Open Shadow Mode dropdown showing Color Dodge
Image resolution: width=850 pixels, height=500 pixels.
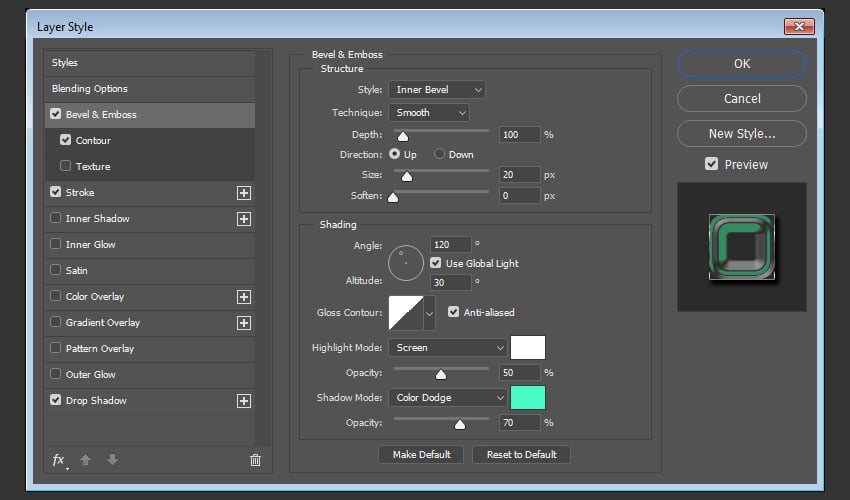(448, 398)
